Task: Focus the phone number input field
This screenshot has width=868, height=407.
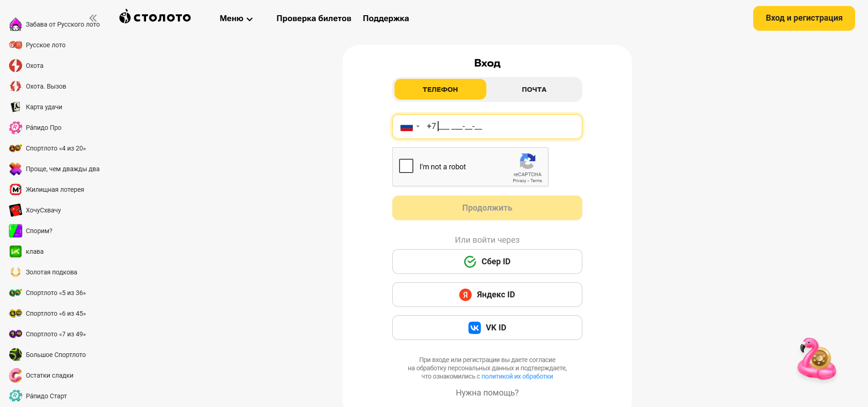Action: point(501,127)
